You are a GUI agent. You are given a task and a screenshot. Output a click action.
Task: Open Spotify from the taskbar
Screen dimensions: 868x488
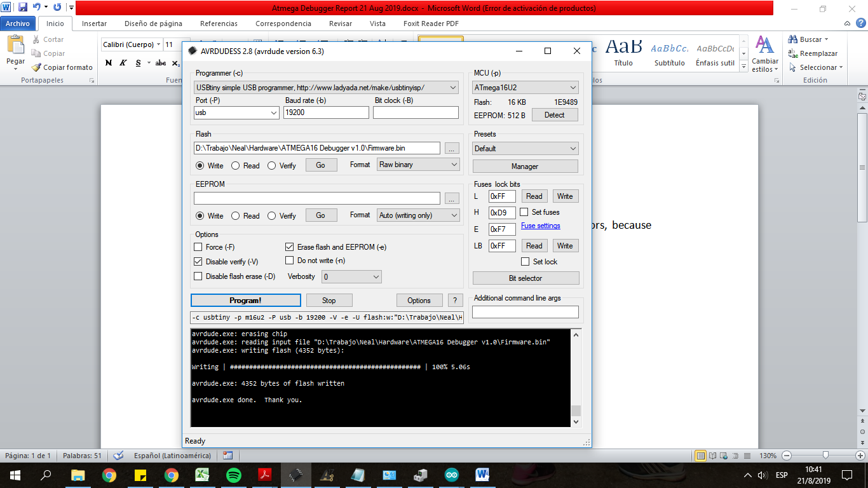coord(233,475)
